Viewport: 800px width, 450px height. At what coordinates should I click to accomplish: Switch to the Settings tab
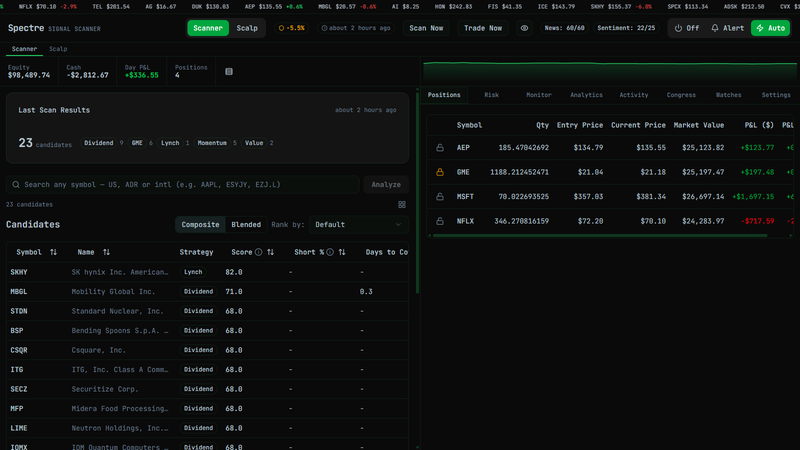point(776,95)
